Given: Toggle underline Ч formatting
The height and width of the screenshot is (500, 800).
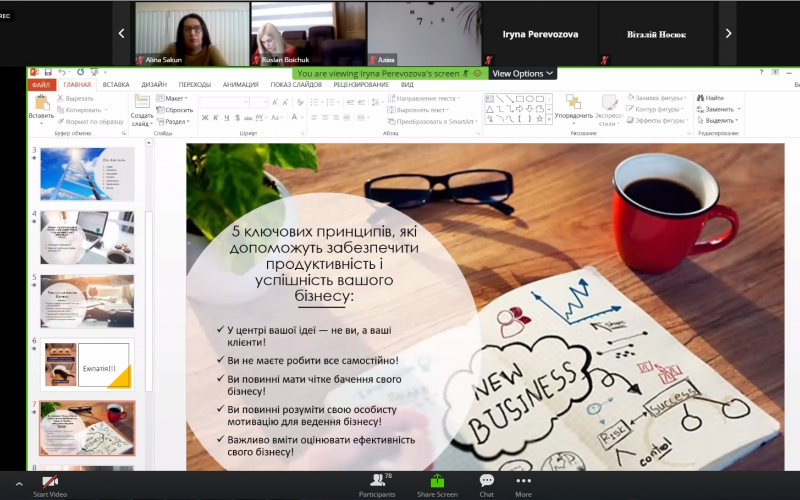Looking at the screenshot, I should tap(227, 118).
